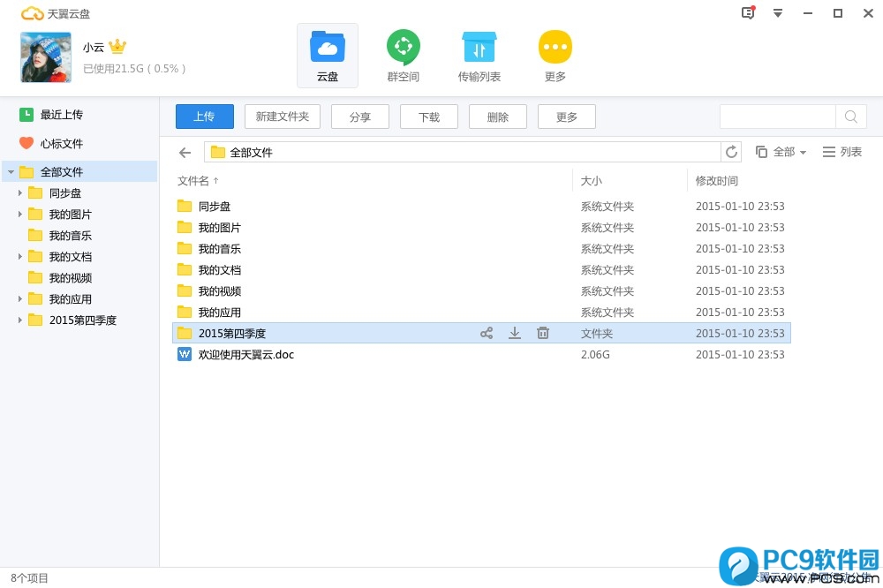
Task: Select 同步盘 folder in sidebar tree
Action: 55,193
